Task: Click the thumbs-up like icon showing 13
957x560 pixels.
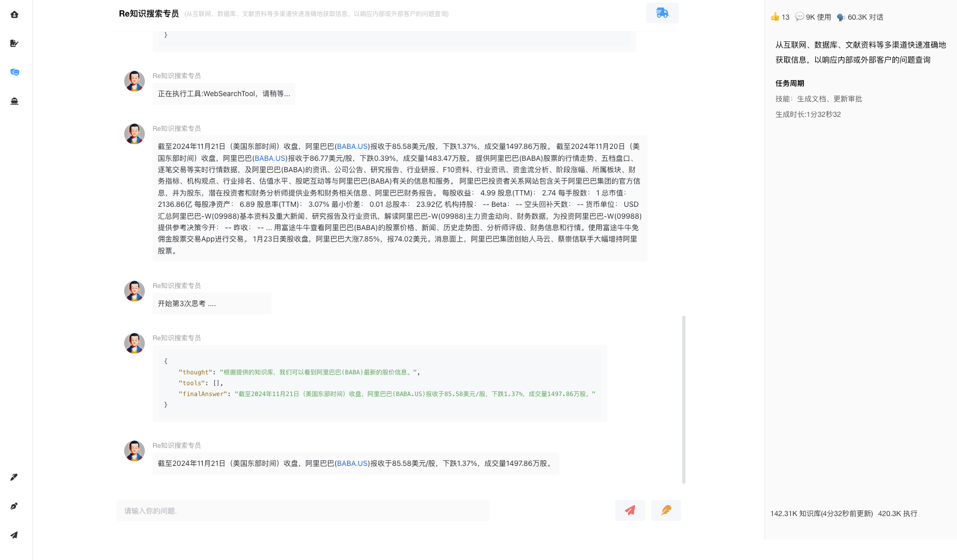Action: point(775,17)
